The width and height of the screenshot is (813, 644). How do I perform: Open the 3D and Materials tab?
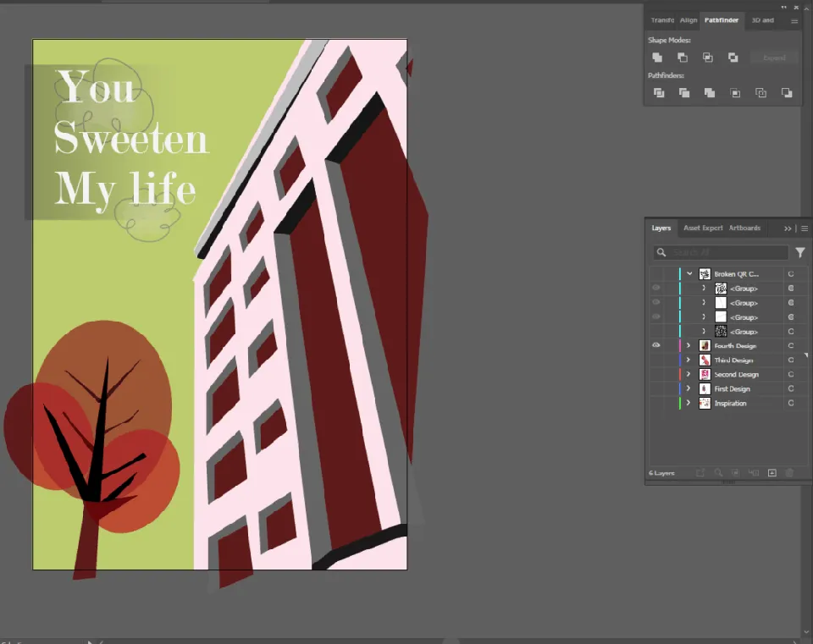pyautogui.click(x=763, y=20)
